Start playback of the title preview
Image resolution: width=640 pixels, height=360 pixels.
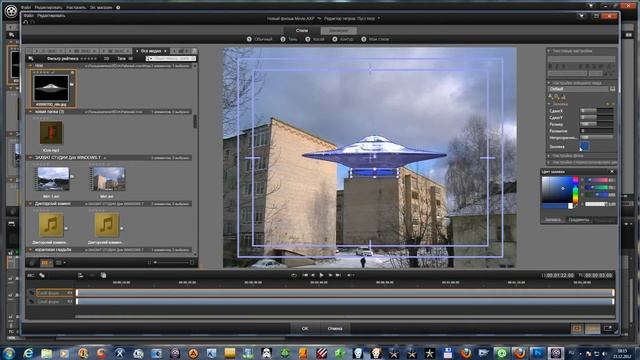click(x=322, y=276)
